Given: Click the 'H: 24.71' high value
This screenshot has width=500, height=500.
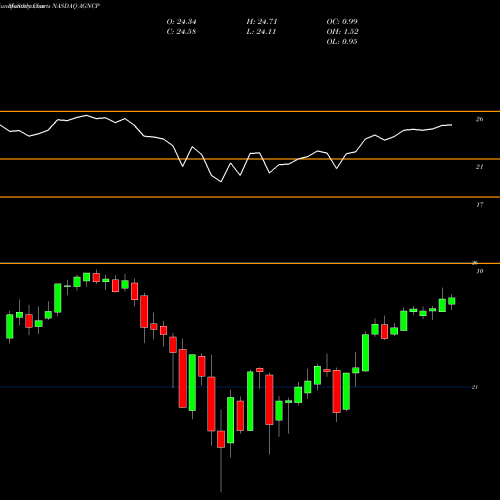Looking at the screenshot, I should coord(262,22).
